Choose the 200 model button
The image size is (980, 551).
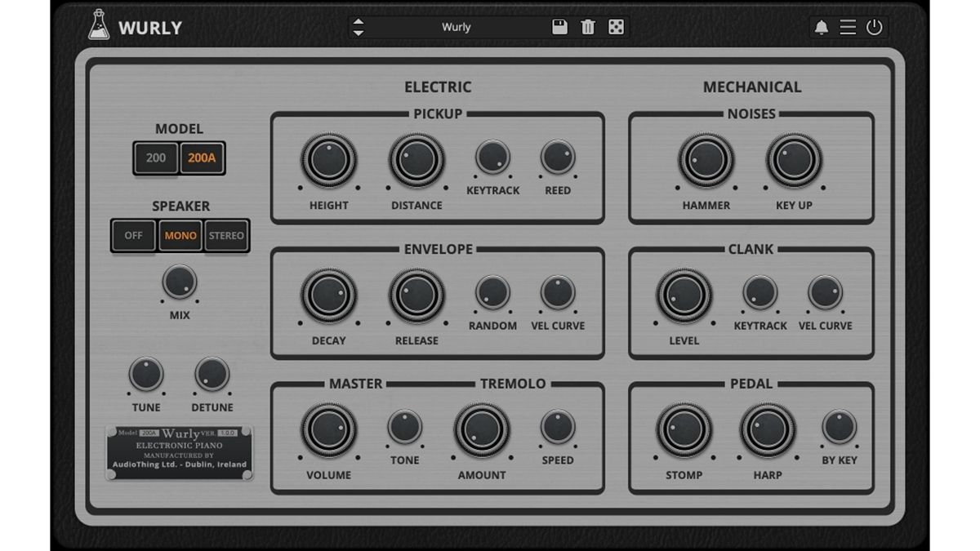(155, 158)
